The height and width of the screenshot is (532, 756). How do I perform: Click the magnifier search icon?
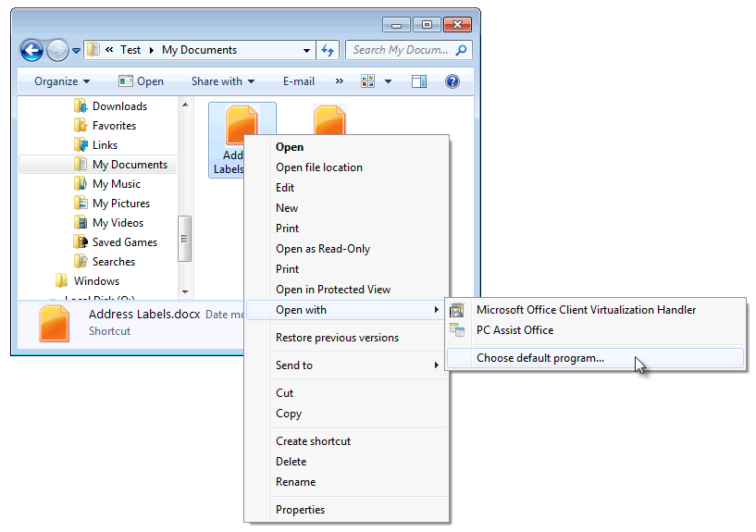[462, 50]
